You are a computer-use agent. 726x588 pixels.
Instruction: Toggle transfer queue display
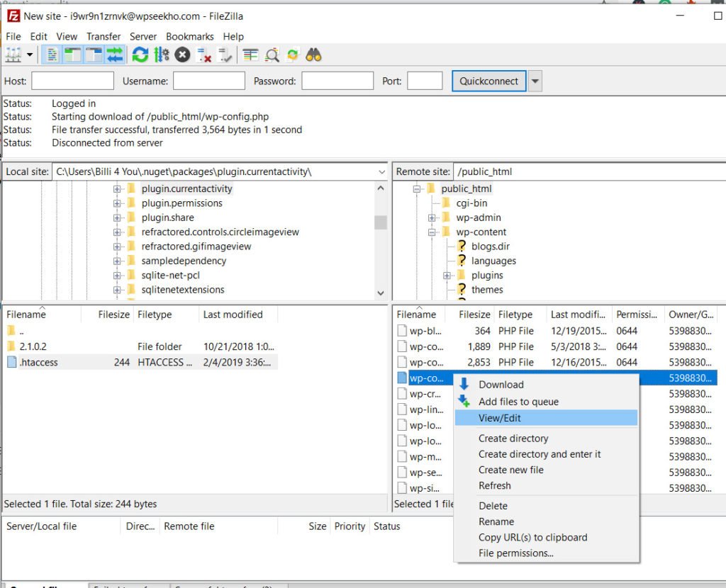(115, 55)
